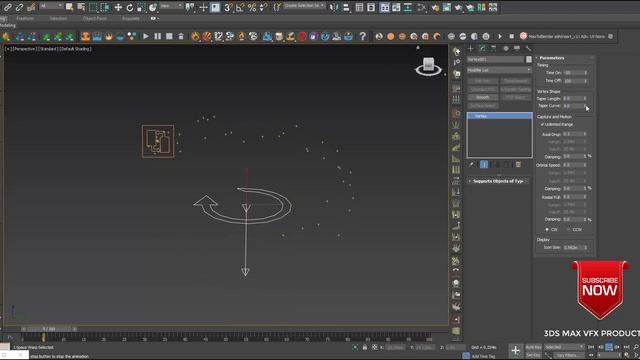
Task: Click the Align tool icon
Action: pyautogui.click(x=346, y=7)
